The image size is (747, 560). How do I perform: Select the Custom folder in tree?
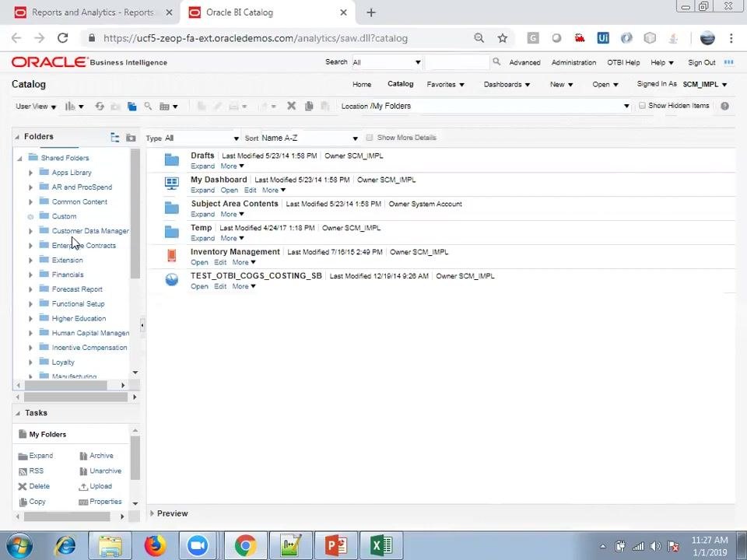click(64, 216)
